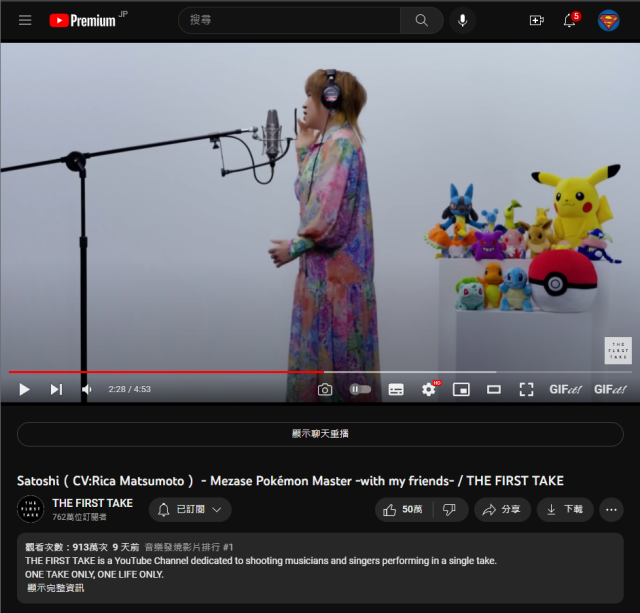Expand the subscribed notification dropdown

tap(190, 509)
